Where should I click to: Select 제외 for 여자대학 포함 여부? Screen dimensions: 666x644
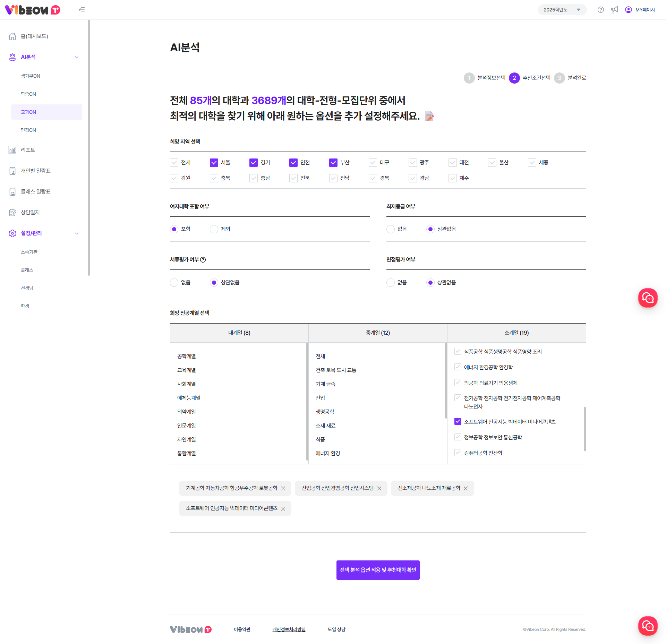coord(214,229)
